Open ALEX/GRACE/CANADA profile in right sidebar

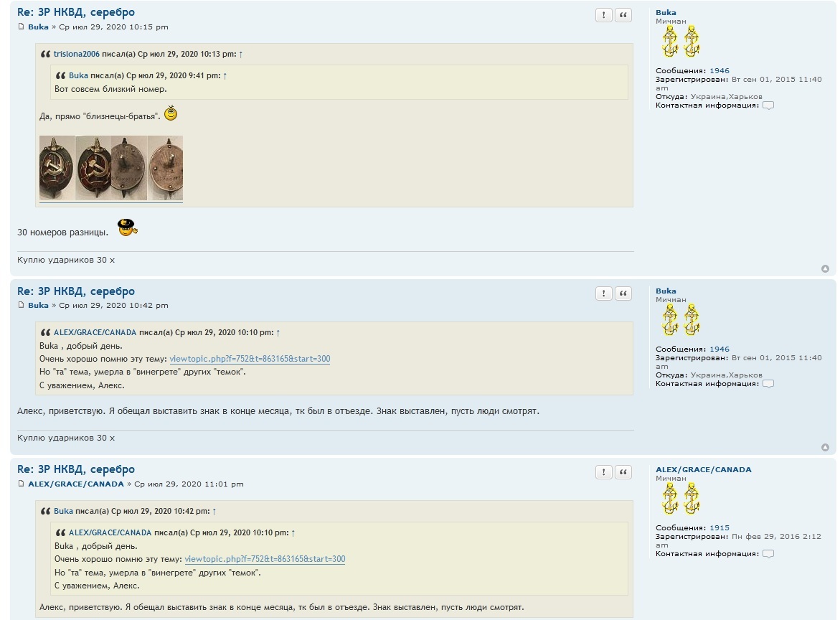point(703,470)
